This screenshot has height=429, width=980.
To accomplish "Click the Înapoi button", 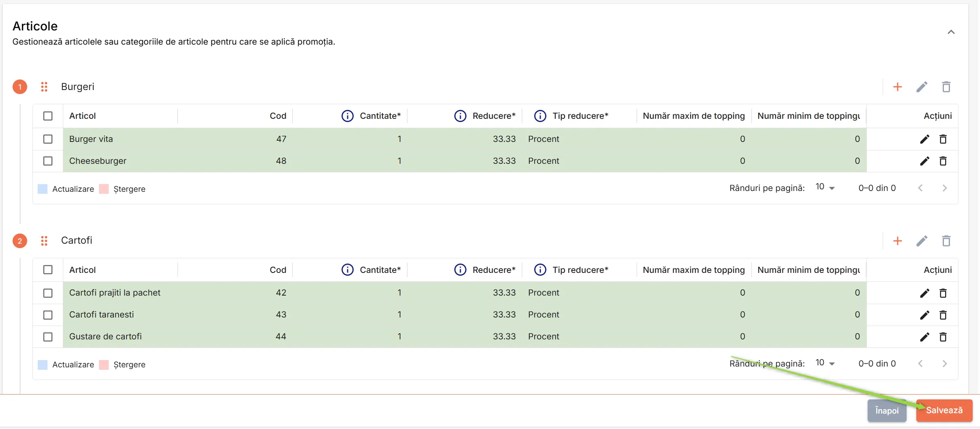I will [887, 411].
